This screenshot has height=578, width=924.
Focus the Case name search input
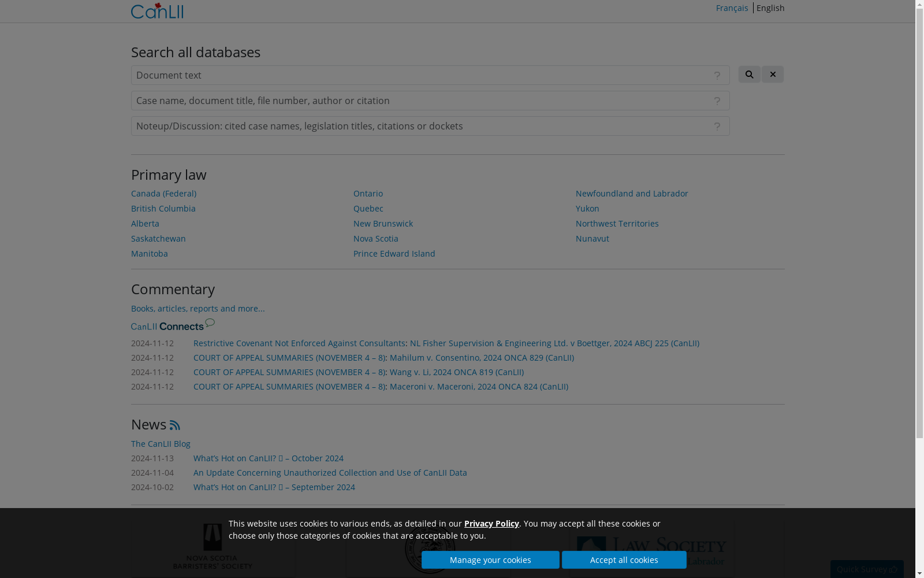coord(430,101)
